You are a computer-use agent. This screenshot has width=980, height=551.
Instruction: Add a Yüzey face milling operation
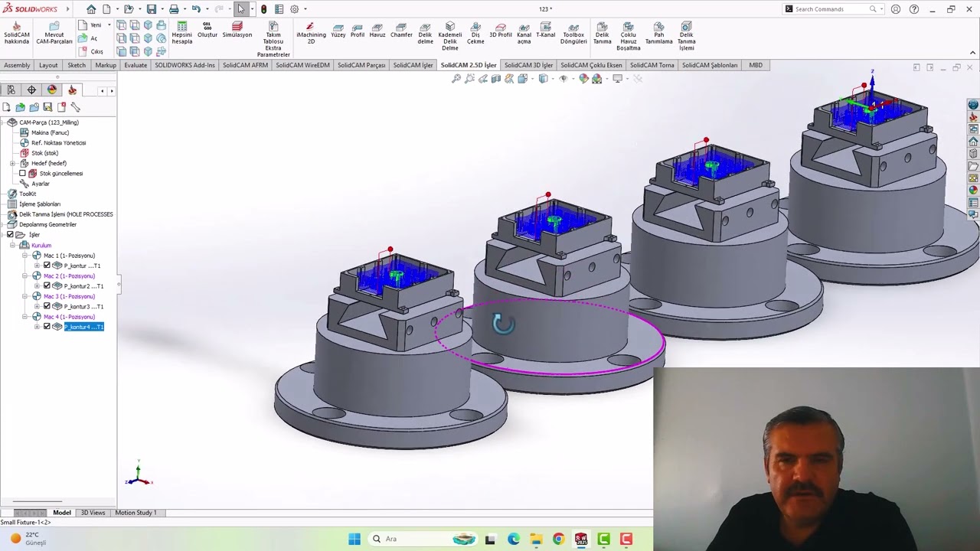338,31
